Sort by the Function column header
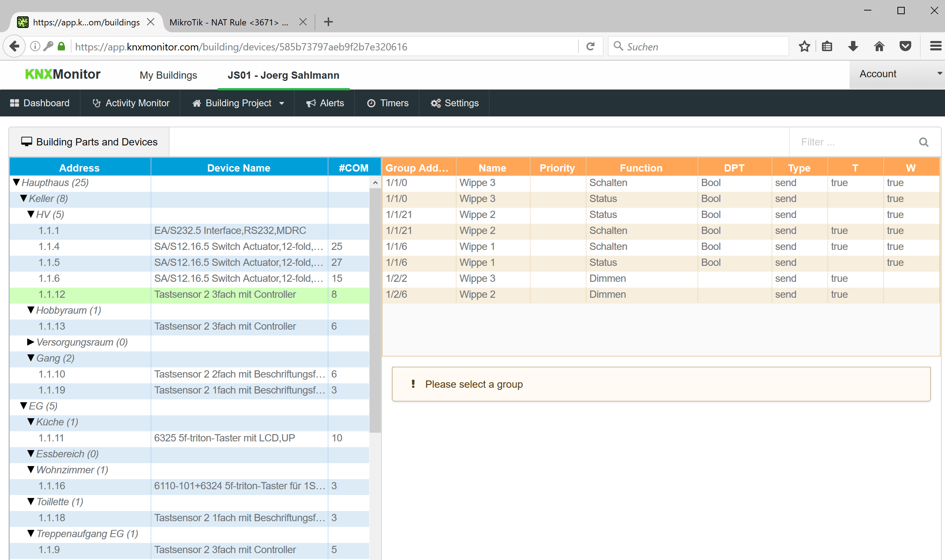The height and width of the screenshot is (560, 945). pos(641,168)
